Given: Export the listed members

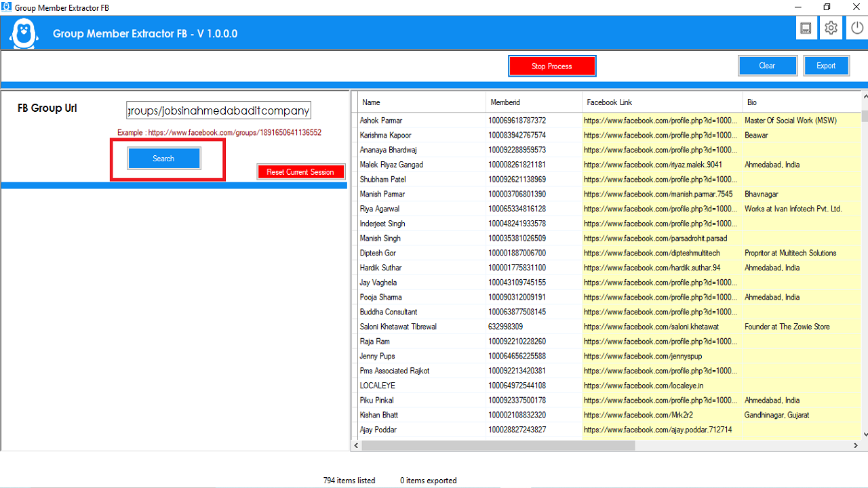Looking at the screenshot, I should coord(826,65).
